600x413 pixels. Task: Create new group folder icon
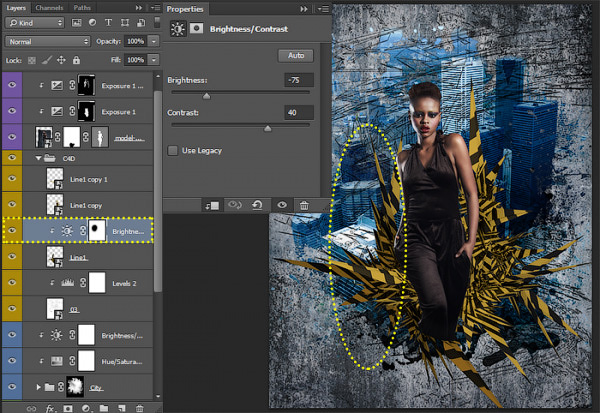click(x=104, y=408)
